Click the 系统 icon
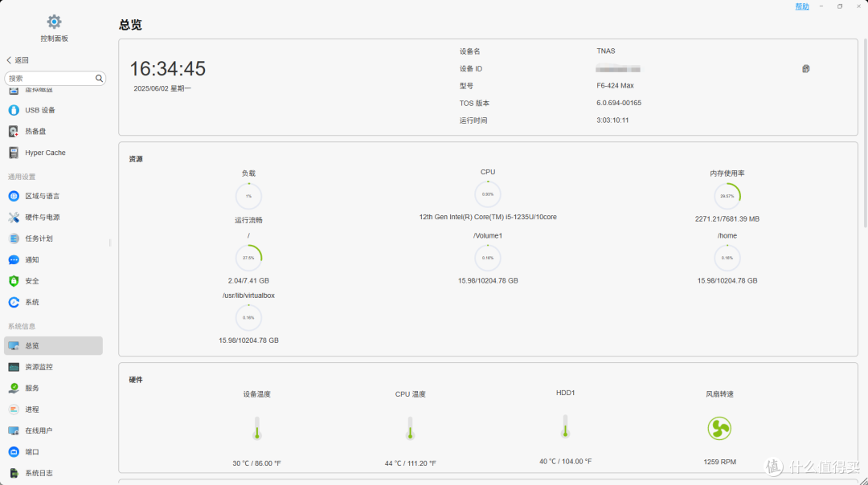The height and width of the screenshot is (485, 868). [14, 303]
